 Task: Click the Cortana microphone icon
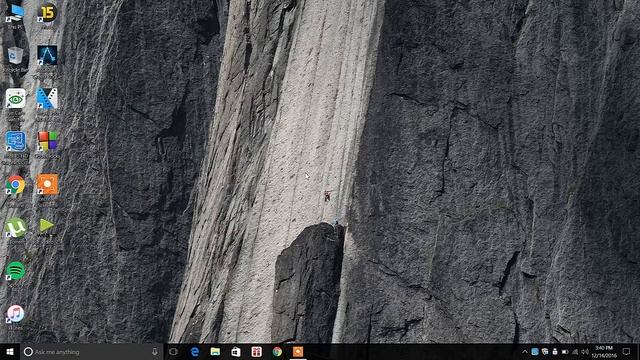pyautogui.click(x=155, y=352)
